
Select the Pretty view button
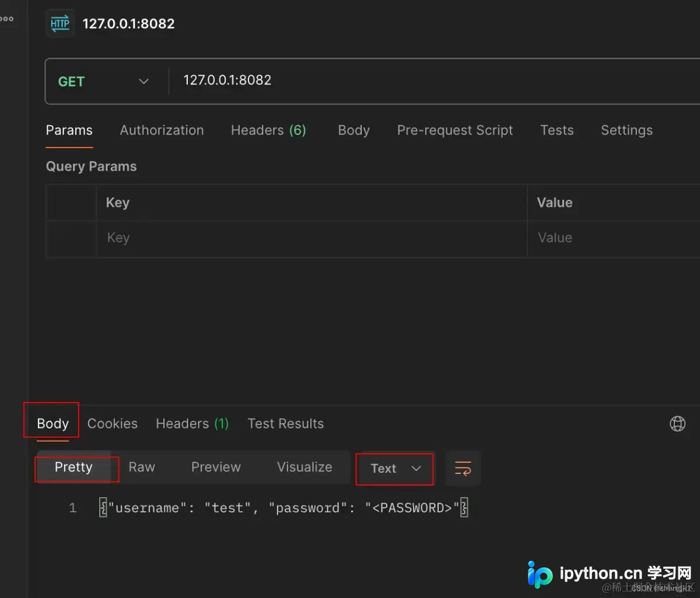73,467
